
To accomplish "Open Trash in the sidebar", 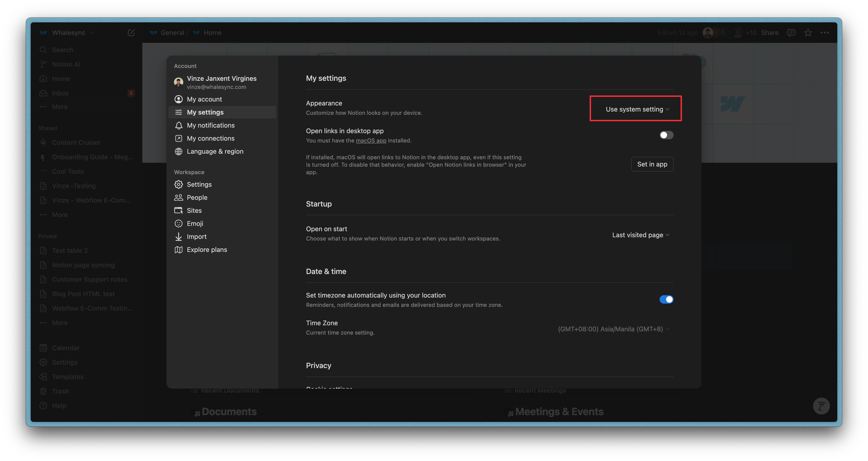I will pos(60,391).
